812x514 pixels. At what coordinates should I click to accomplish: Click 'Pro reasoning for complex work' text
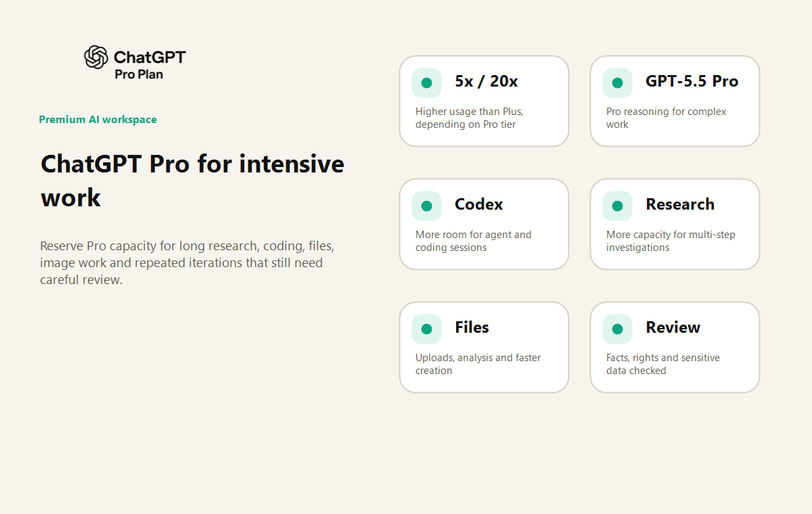click(x=667, y=118)
